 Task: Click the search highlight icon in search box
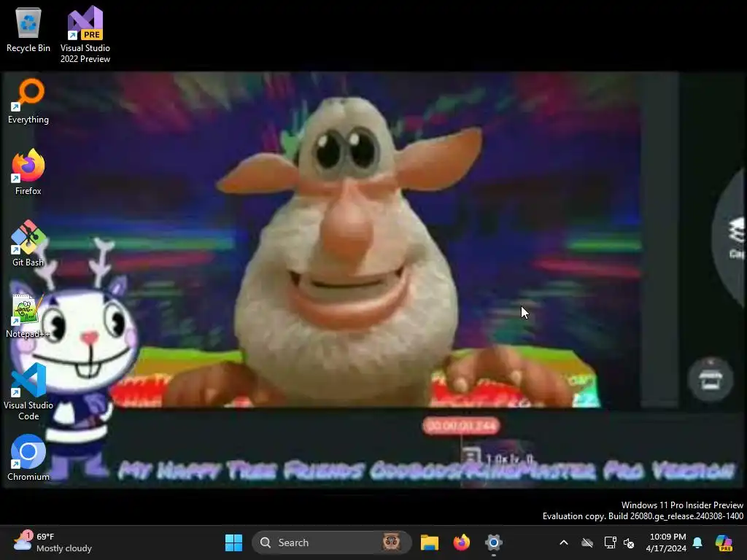(391, 542)
